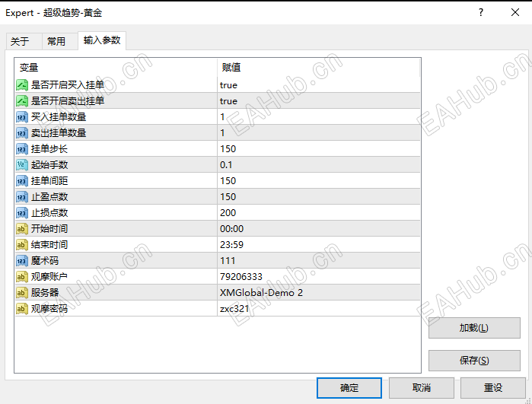Select the 是否开启卖出挂单 variable name

(x=68, y=100)
